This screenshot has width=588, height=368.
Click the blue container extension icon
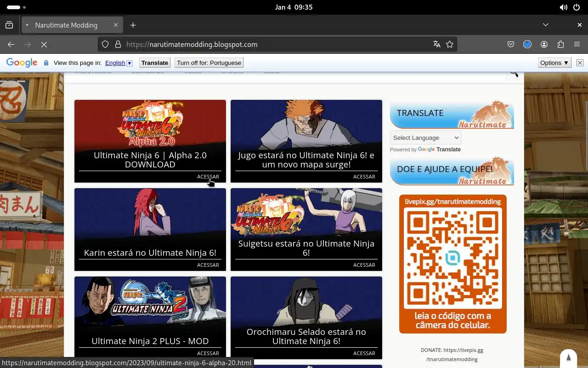click(527, 44)
